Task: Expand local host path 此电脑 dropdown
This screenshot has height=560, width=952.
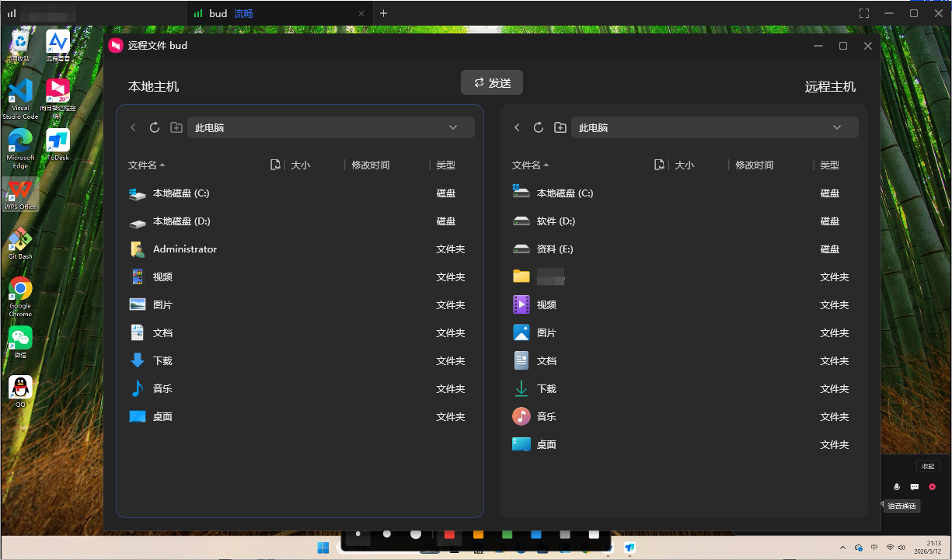Action: click(453, 127)
